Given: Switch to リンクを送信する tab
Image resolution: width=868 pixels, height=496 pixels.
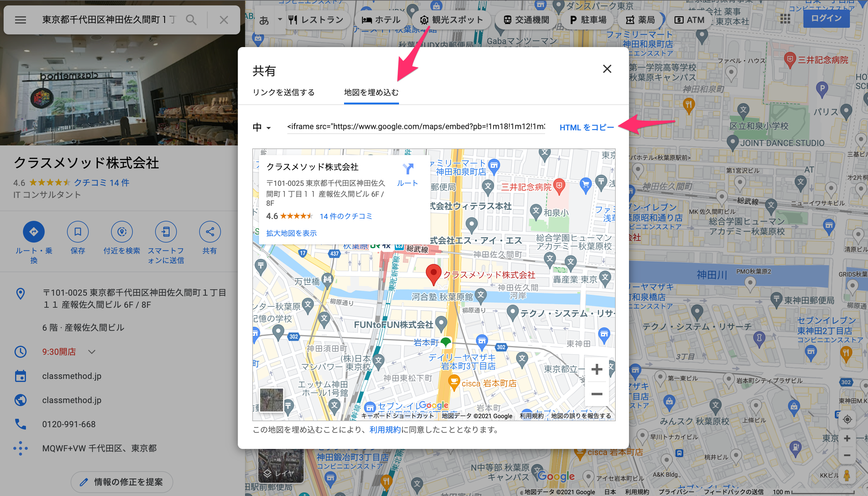Looking at the screenshot, I should [x=283, y=92].
